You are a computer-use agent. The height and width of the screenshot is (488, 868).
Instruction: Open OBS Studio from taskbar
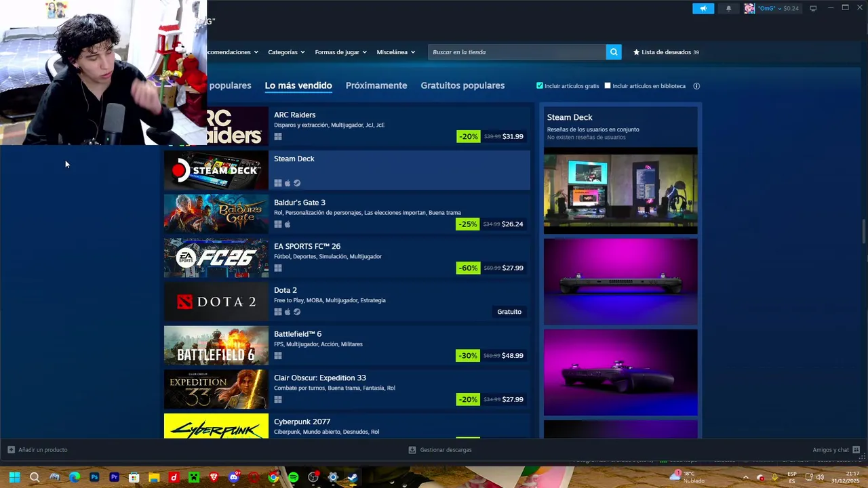(x=313, y=477)
